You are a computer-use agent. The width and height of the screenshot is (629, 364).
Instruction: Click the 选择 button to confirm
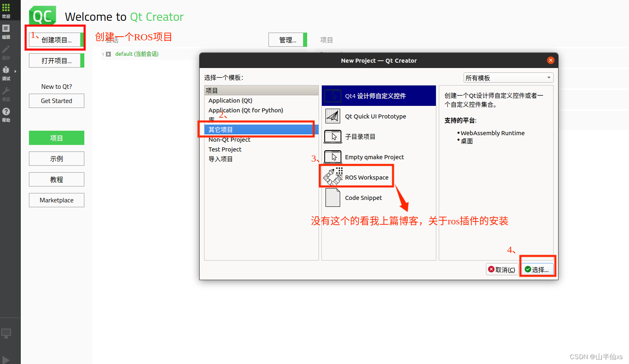coord(537,270)
